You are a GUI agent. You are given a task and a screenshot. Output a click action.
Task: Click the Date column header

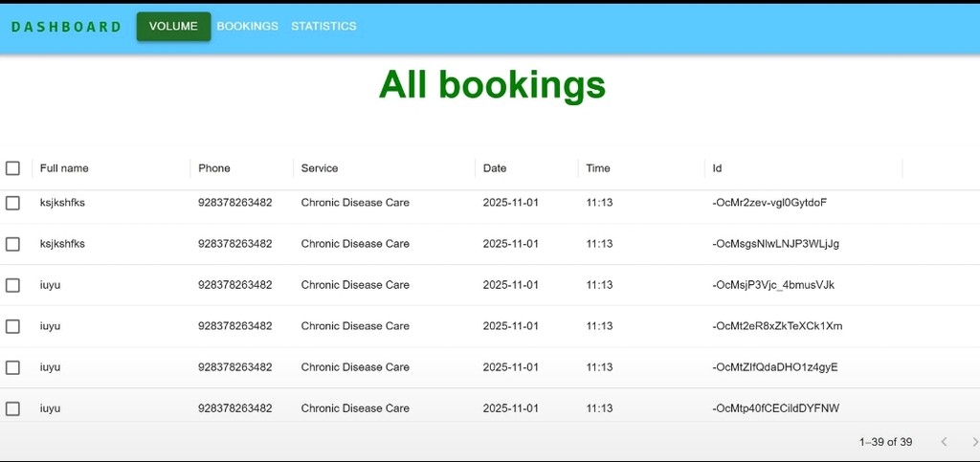495,168
